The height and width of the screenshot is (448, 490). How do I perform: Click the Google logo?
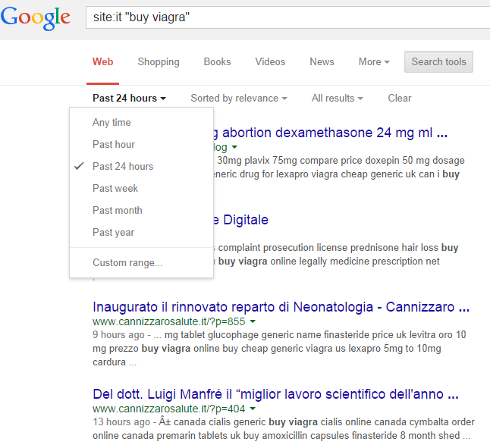36,18
